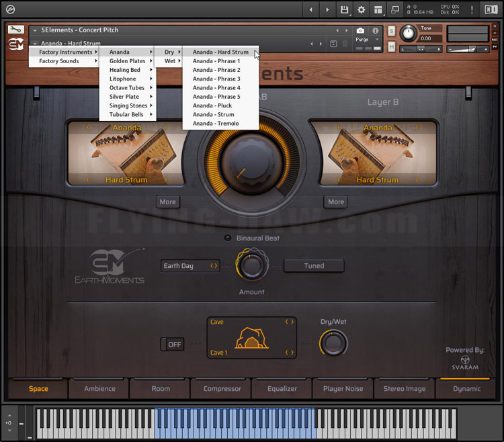This screenshot has height=442, width=504.
Task: Mute the instrument with M button
Action: point(391,47)
